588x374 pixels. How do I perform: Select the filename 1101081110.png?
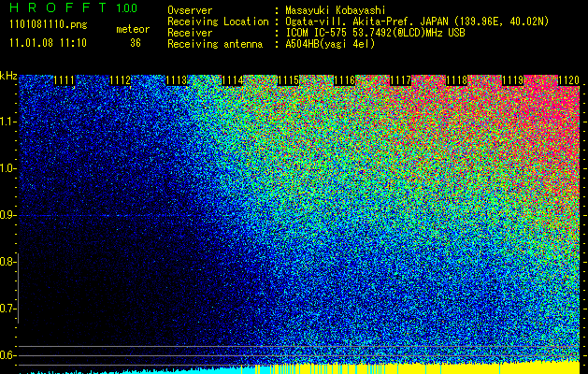(x=49, y=25)
